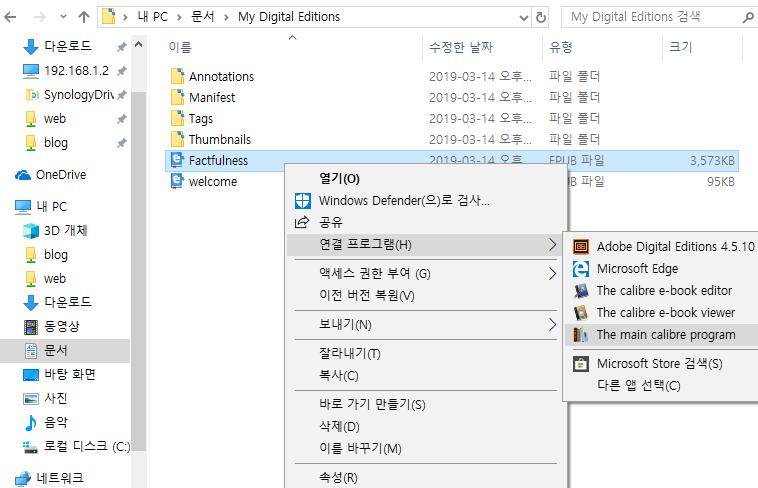Viewport: 758px width, 488px height.
Task: Click the Windows Defender shield icon
Action: 302,200
